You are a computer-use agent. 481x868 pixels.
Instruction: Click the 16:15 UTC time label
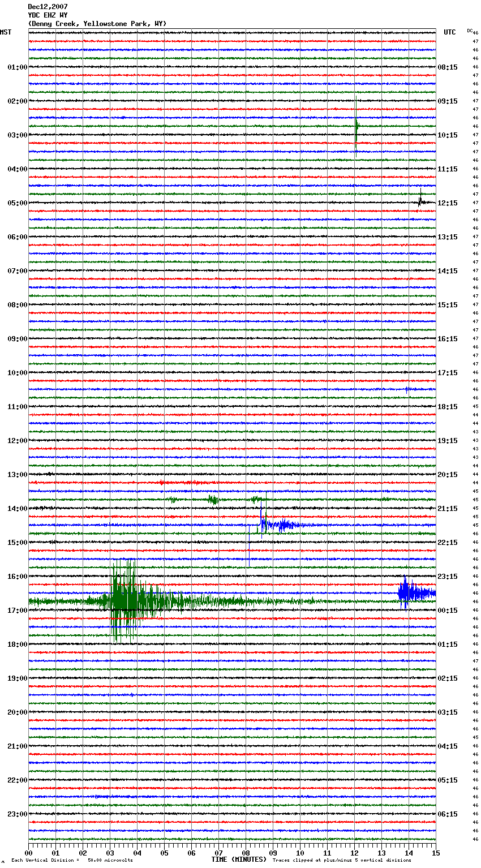click(448, 339)
